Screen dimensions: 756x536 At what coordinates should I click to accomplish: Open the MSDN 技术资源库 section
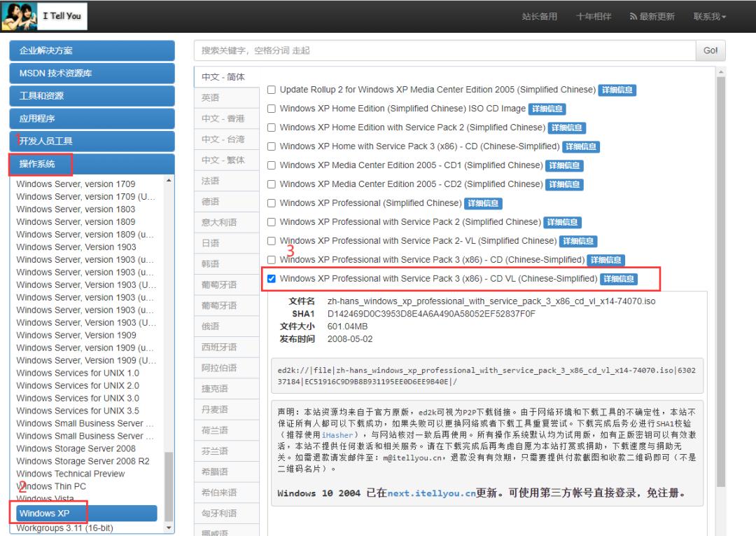coord(91,73)
